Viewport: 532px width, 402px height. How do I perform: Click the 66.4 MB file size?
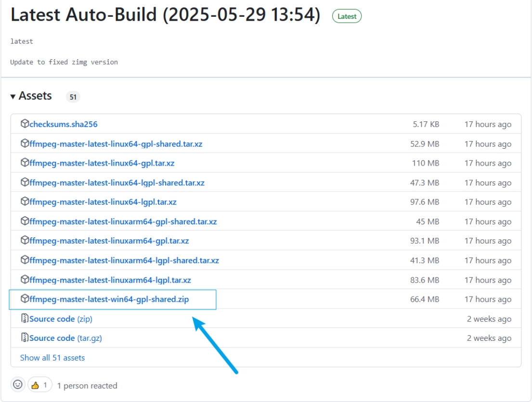pyautogui.click(x=425, y=299)
